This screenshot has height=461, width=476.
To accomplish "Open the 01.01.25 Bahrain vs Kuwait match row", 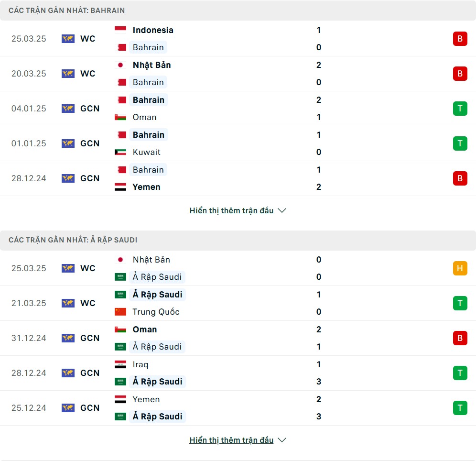I will point(238,143).
